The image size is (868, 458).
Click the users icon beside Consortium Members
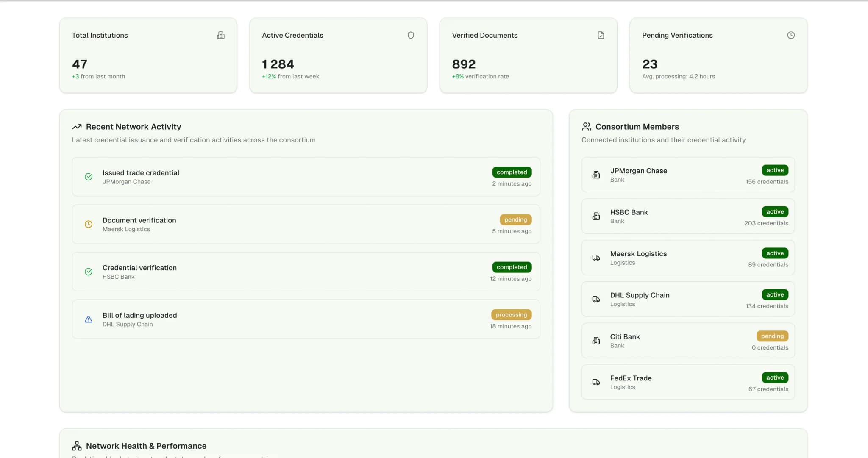click(587, 126)
